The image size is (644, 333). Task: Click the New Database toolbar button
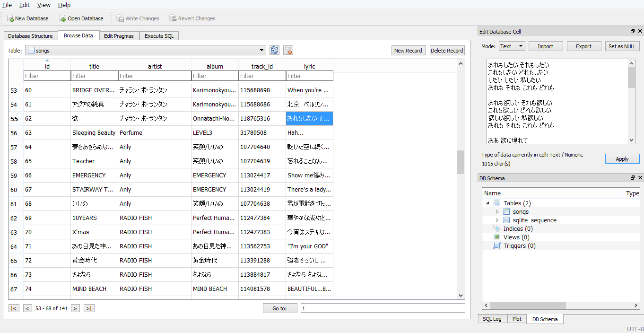[27, 18]
